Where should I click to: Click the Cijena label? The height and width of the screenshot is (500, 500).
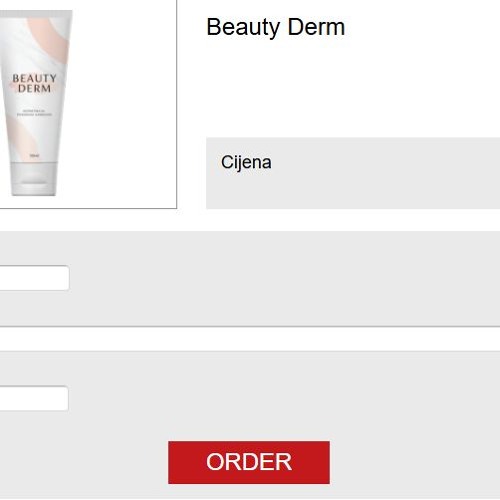(246, 162)
